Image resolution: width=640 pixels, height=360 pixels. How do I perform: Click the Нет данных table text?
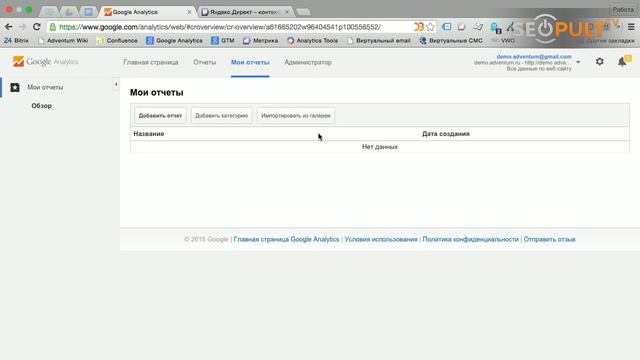click(380, 147)
